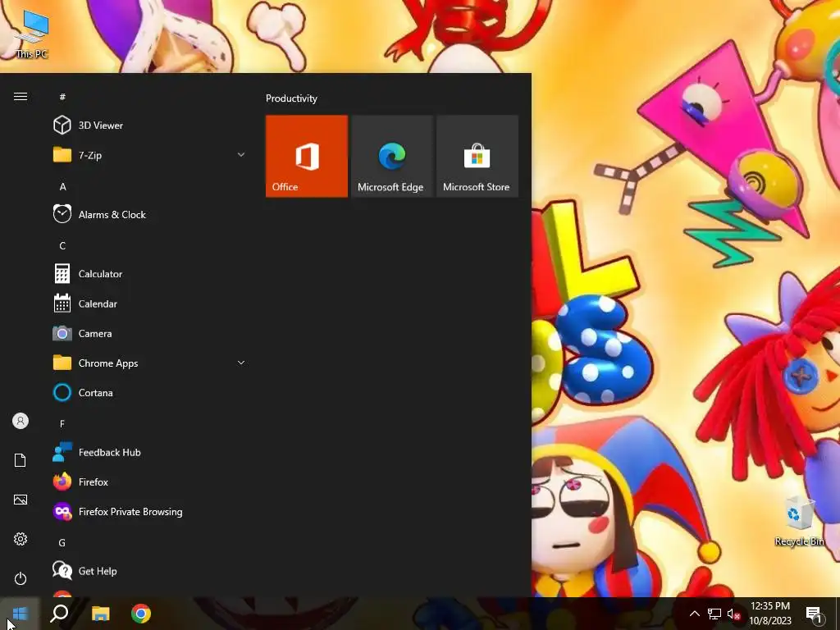Open the Calendar app
This screenshot has width=840, height=630.
pyautogui.click(x=149, y=304)
